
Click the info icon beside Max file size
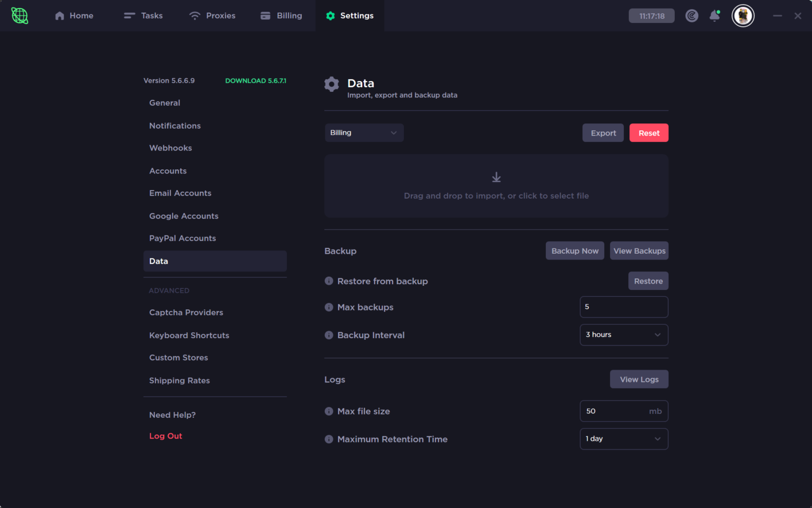click(x=329, y=411)
